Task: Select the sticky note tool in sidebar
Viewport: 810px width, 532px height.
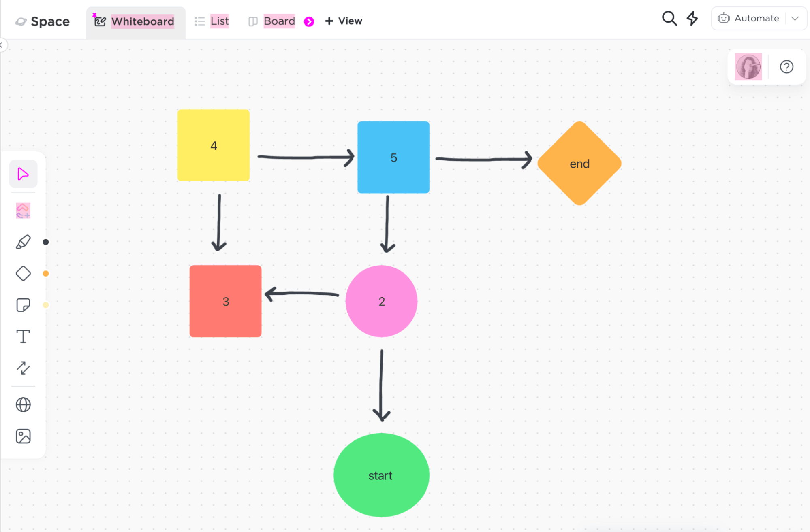Action: pyautogui.click(x=23, y=305)
